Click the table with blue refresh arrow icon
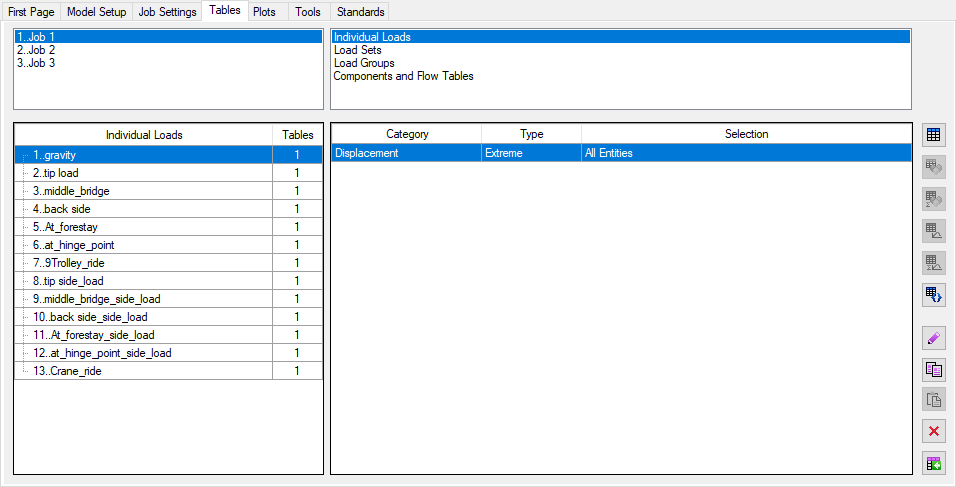 [x=934, y=295]
